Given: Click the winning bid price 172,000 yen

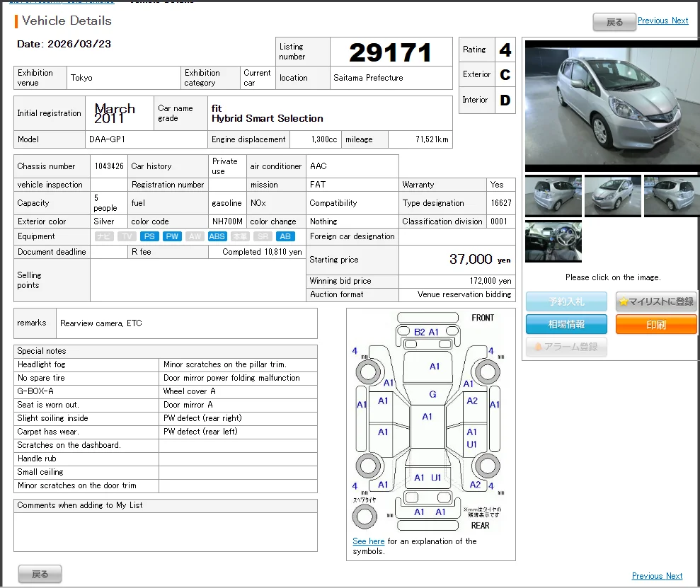Looking at the screenshot, I should (x=490, y=281).
